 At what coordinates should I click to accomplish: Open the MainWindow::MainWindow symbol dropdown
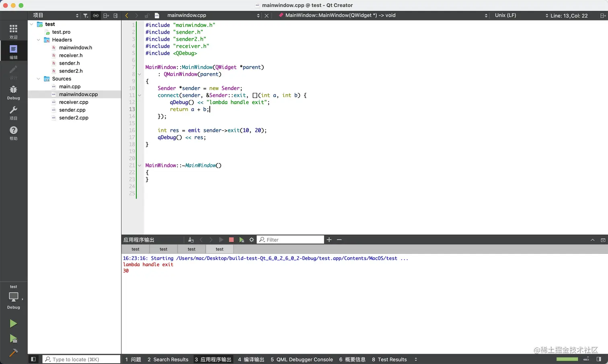382,16
